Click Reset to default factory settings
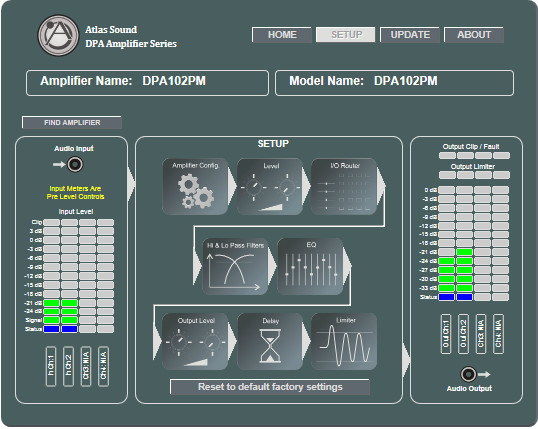Viewport: 538px width, 429px height. coord(270,387)
